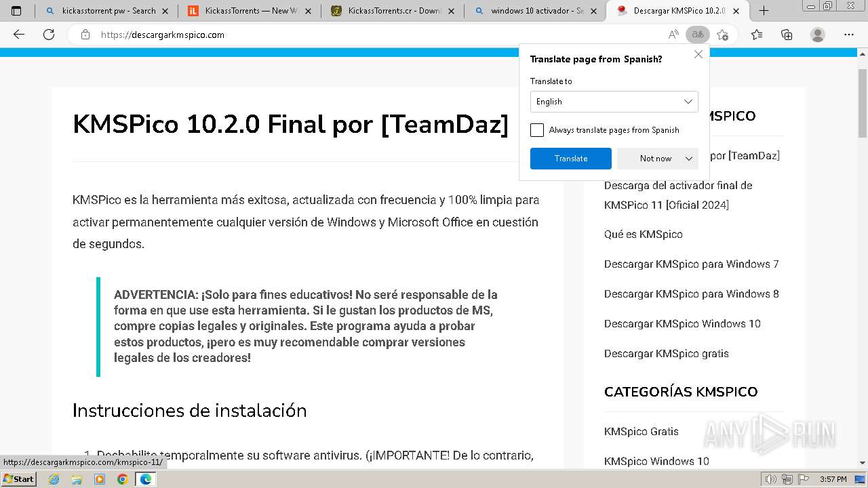Image resolution: width=868 pixels, height=488 pixels.
Task: Open Descargar KMSpico para Windows 7 link
Action: coord(692,264)
